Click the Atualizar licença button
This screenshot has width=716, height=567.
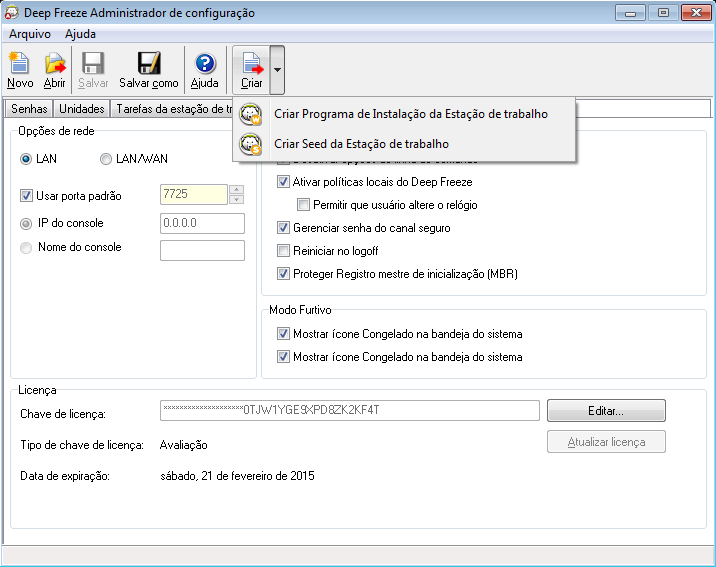point(606,442)
